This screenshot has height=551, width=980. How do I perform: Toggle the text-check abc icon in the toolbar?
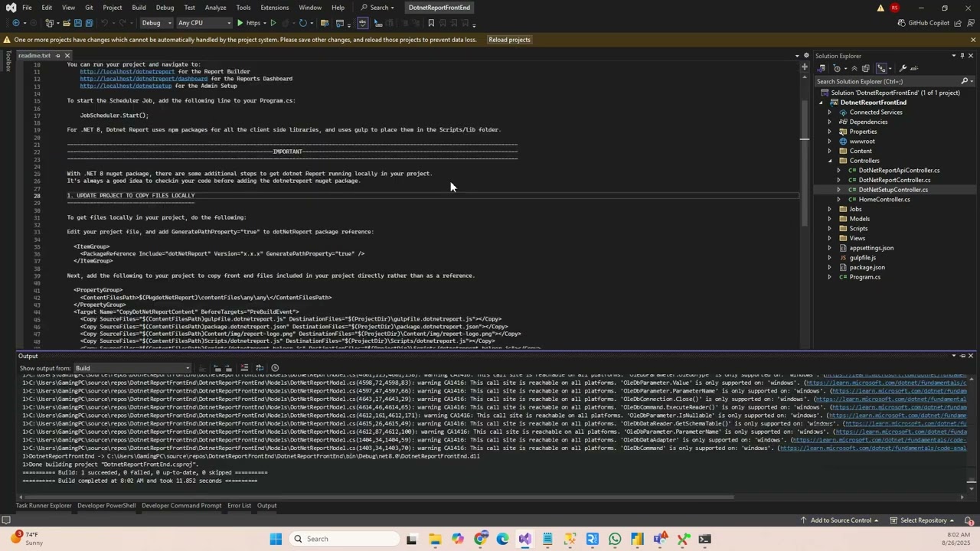[x=363, y=23]
